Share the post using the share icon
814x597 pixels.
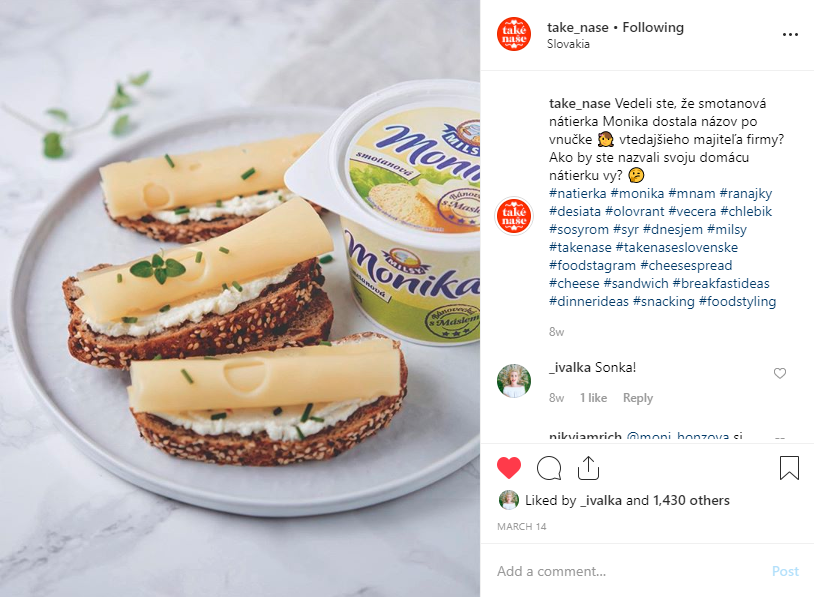pos(588,468)
